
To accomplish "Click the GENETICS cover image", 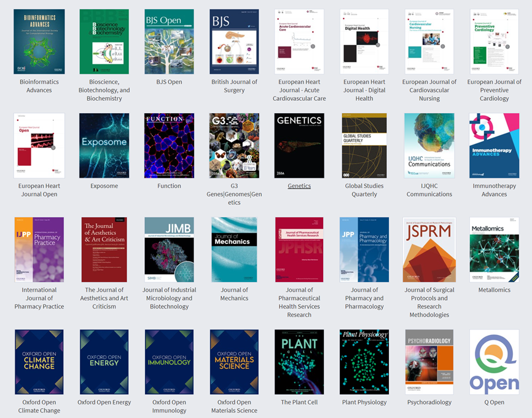I will pyautogui.click(x=299, y=146).
